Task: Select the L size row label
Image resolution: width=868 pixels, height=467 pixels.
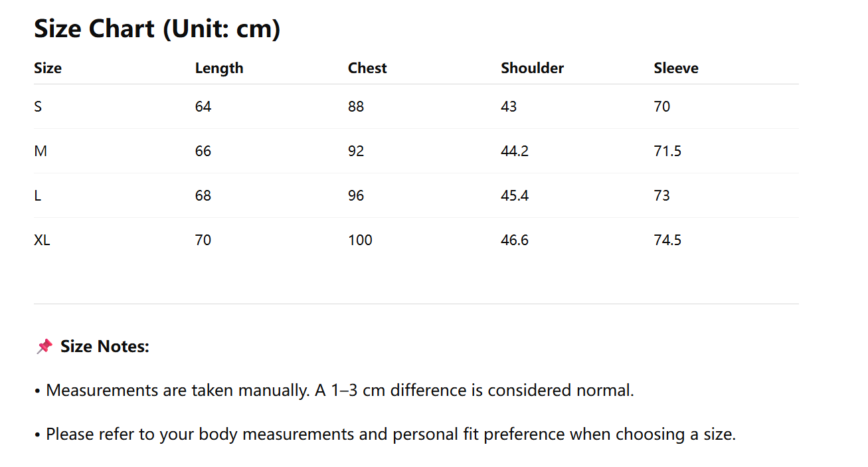Action: coord(37,195)
